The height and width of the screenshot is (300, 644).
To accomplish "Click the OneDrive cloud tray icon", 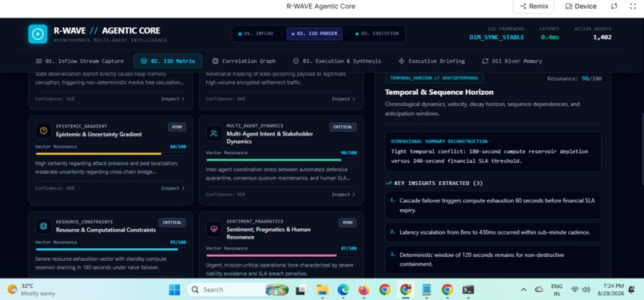I will point(539,290).
